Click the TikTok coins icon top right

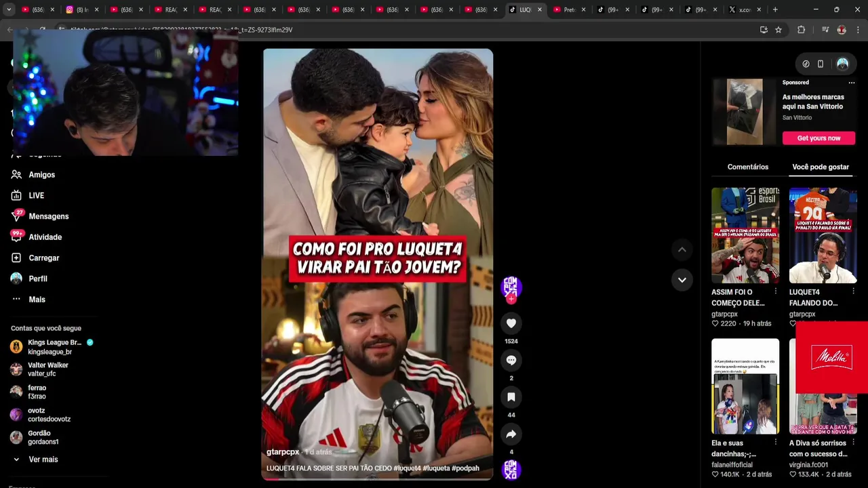click(x=806, y=64)
